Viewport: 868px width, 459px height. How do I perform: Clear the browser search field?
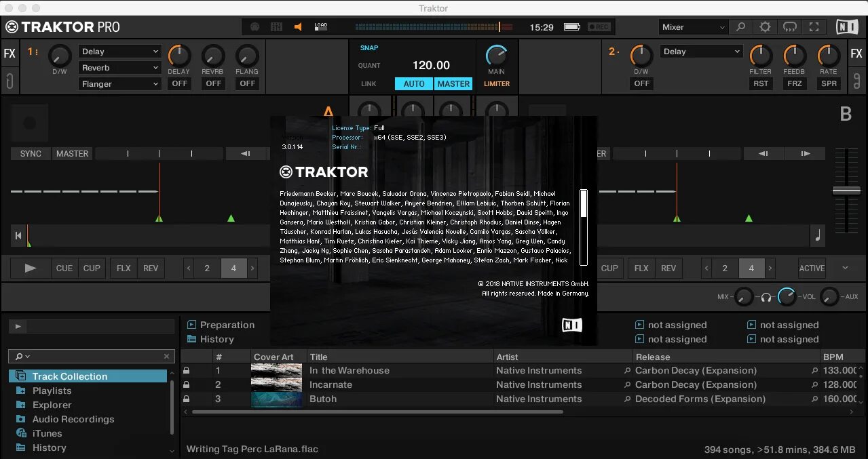(166, 356)
